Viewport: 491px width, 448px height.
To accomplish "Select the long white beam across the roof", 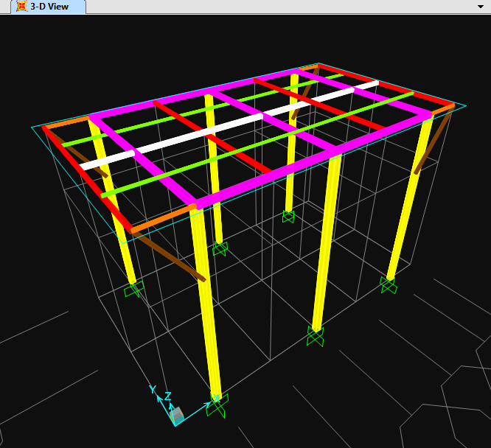I will click(229, 125).
